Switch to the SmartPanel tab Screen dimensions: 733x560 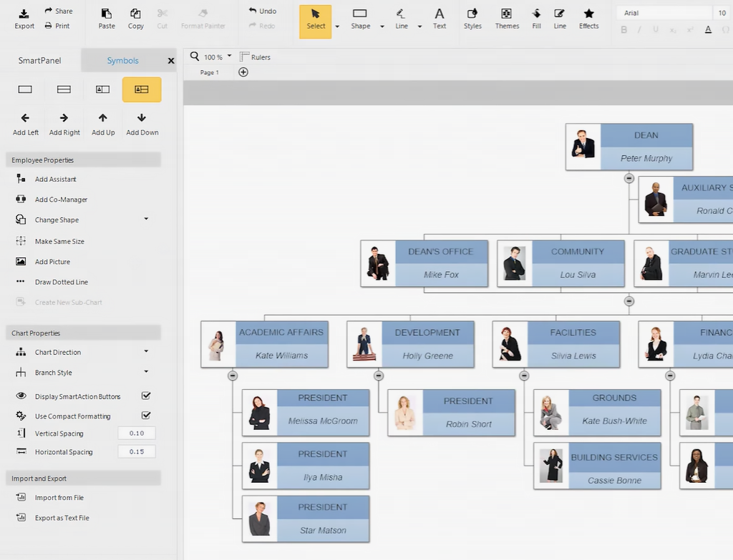(x=40, y=60)
